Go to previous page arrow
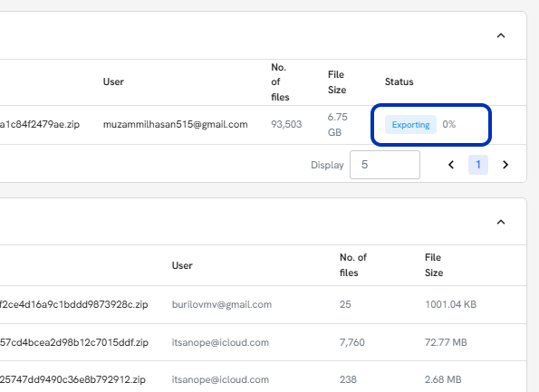Screen dimensions: 539x392 click(451, 165)
